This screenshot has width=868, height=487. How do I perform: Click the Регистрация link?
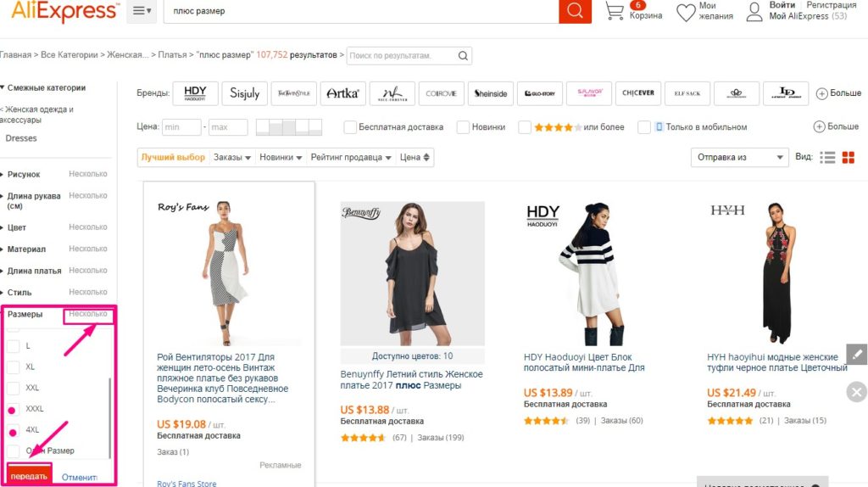coord(832,5)
